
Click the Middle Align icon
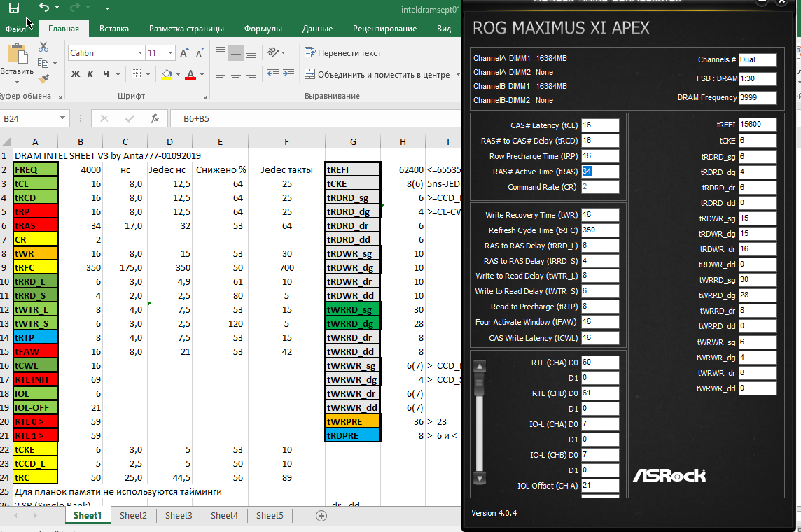(x=235, y=52)
